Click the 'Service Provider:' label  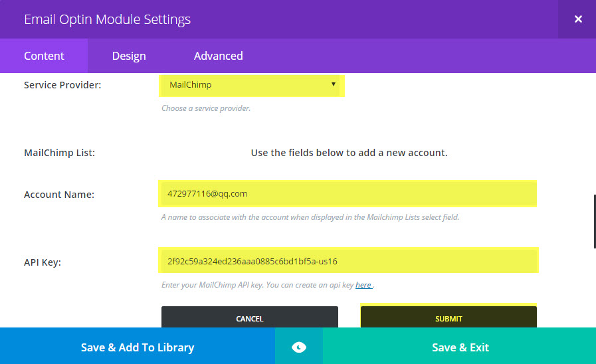[62, 85]
